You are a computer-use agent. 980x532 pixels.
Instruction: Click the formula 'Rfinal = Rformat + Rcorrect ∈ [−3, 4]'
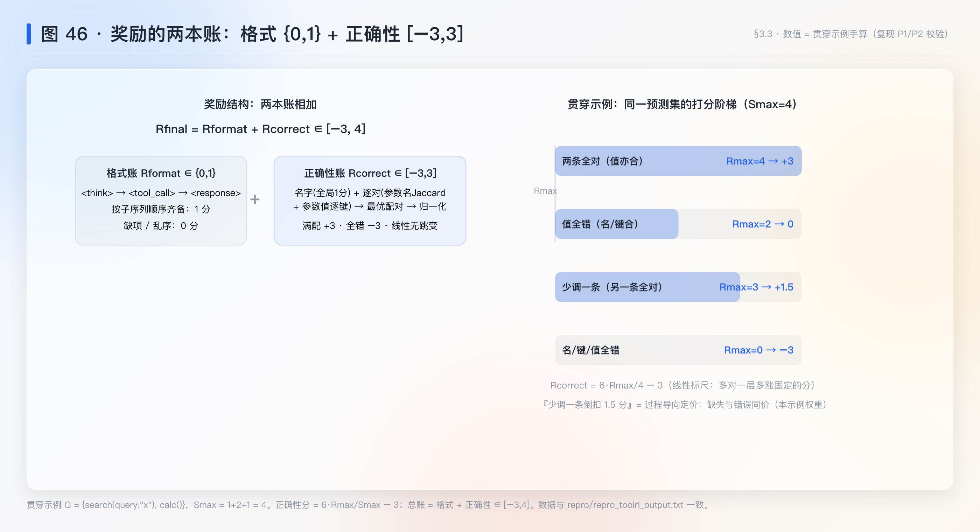[261, 129]
